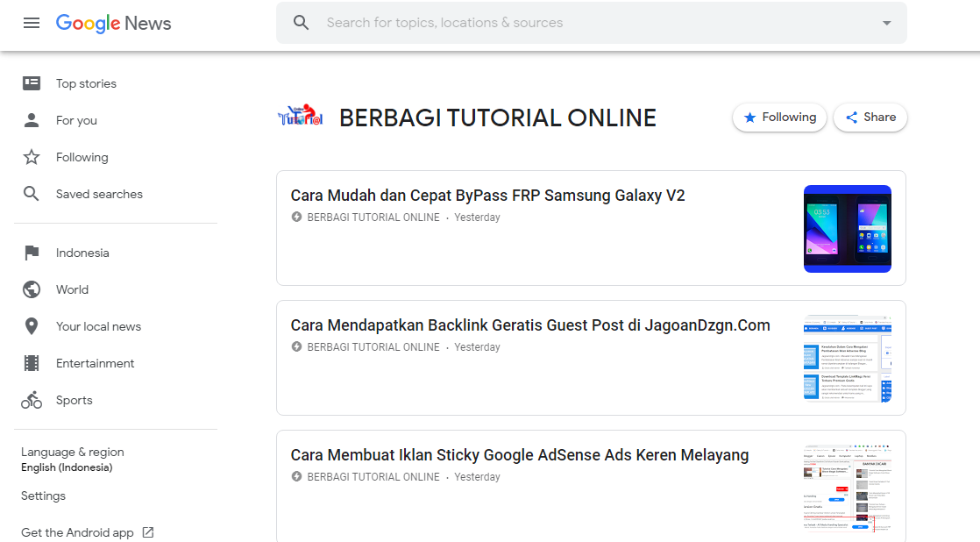Viewport: 980px width, 542px height.
Task: Click the Sports cyclist icon
Action: click(32, 400)
